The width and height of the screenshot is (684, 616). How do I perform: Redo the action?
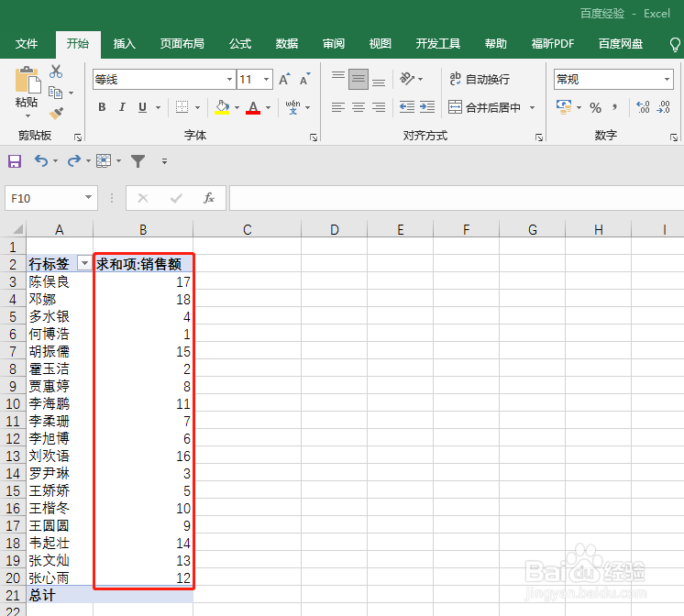[x=73, y=161]
